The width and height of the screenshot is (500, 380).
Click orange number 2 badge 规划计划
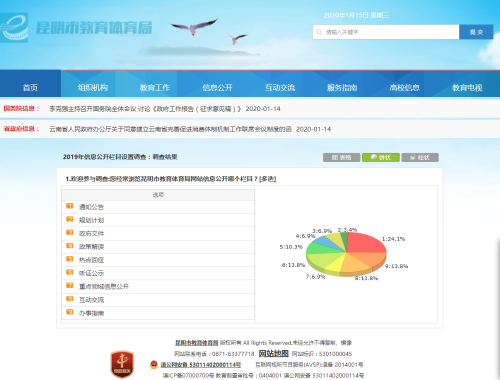tap(70, 219)
